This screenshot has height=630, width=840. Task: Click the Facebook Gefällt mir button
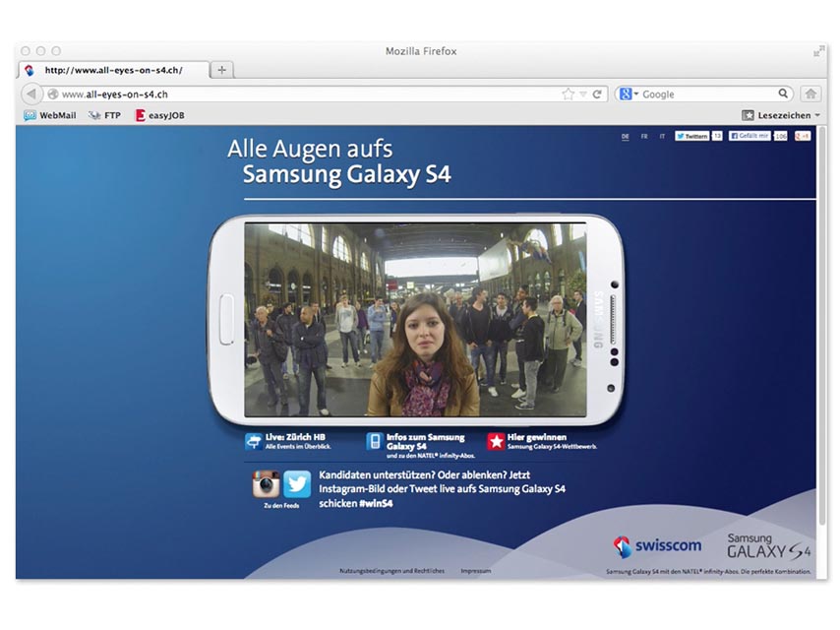[750, 136]
